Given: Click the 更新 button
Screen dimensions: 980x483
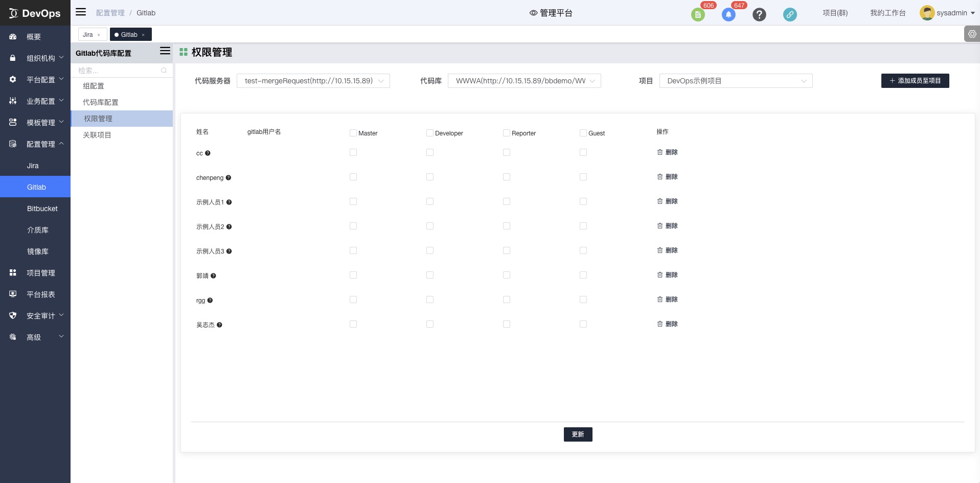Looking at the screenshot, I should click(578, 434).
